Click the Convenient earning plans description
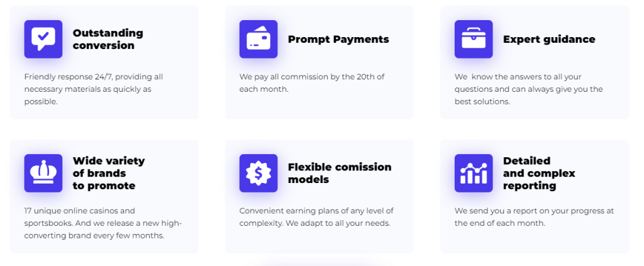Viewport: 644px width, 266px height. tap(317, 217)
